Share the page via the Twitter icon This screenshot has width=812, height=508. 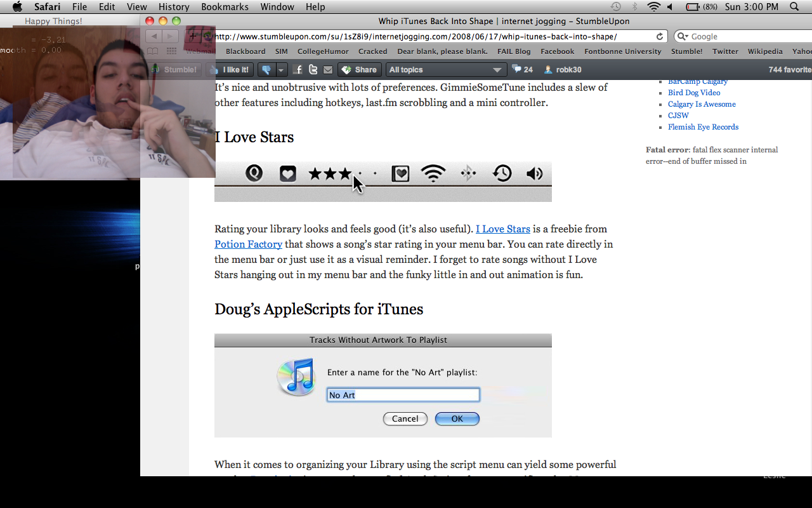point(313,70)
